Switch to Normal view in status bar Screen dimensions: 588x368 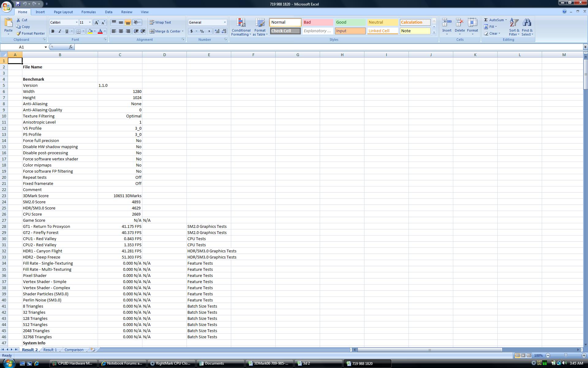click(x=518, y=355)
